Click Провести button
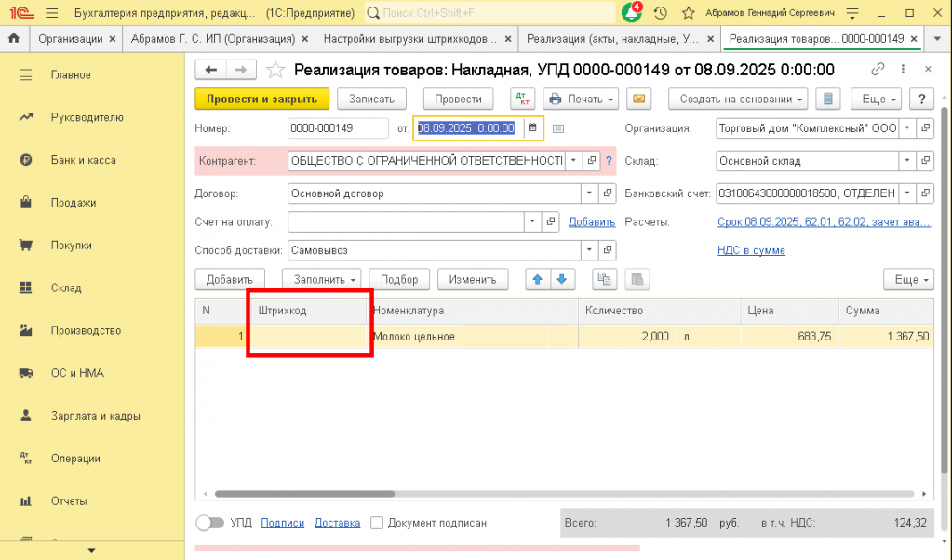 tap(459, 99)
